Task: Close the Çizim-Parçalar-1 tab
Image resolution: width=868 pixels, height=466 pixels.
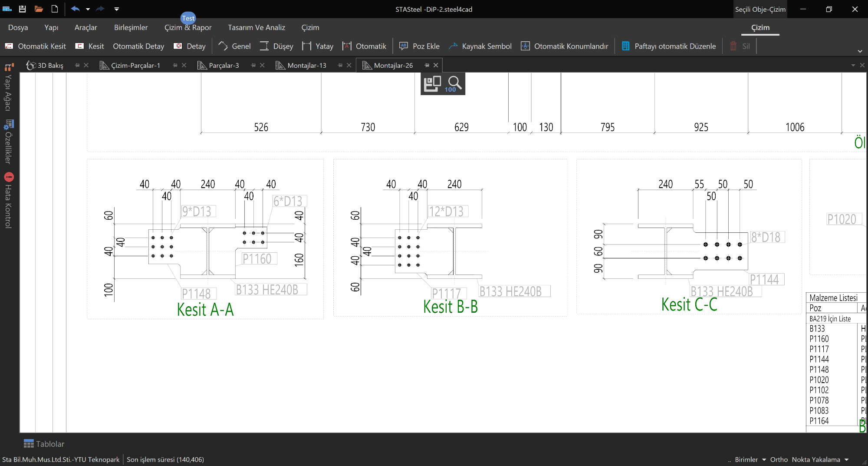Action: tap(184, 65)
